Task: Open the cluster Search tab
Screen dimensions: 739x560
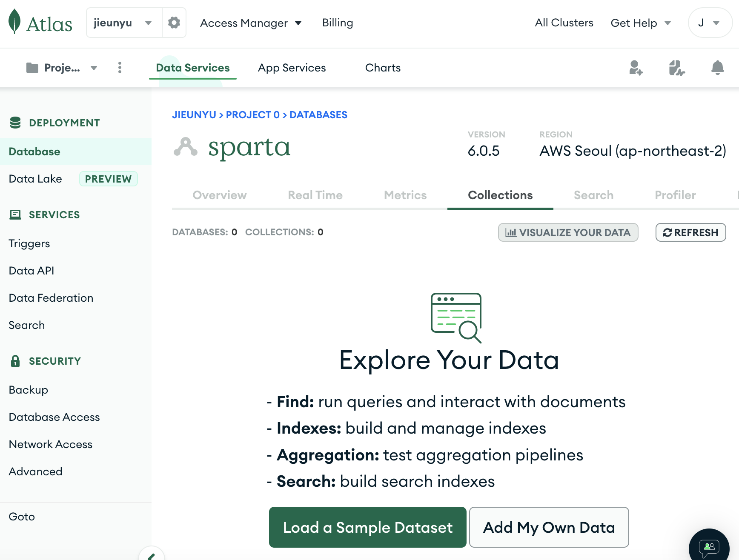Action: click(594, 195)
